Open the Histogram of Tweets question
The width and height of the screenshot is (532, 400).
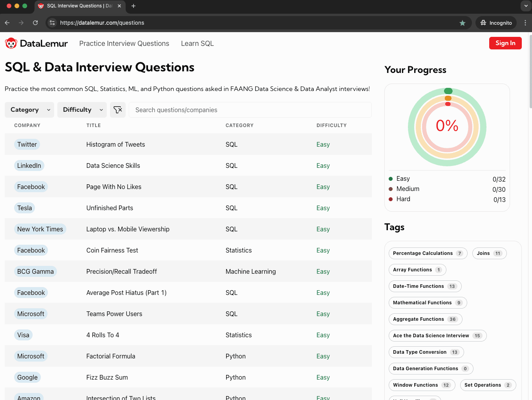pos(115,144)
